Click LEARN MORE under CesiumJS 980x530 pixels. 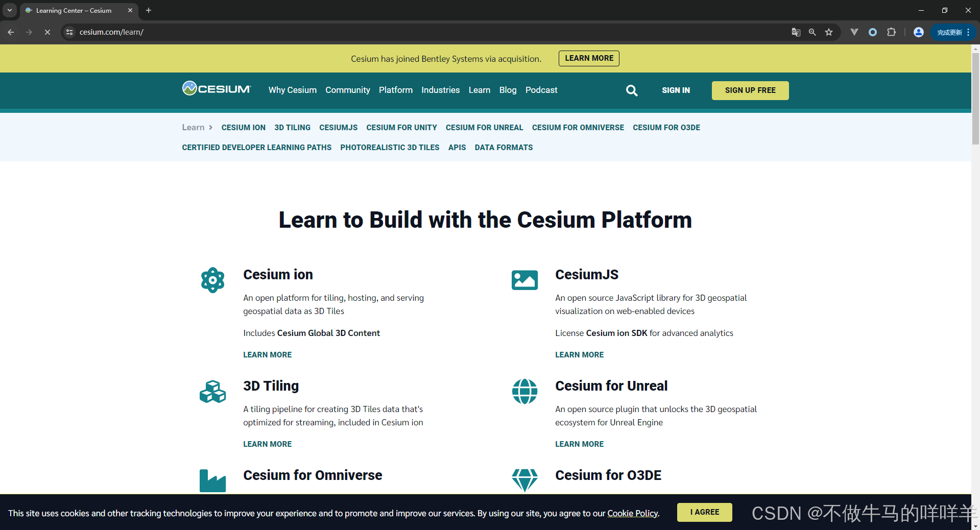(x=580, y=355)
